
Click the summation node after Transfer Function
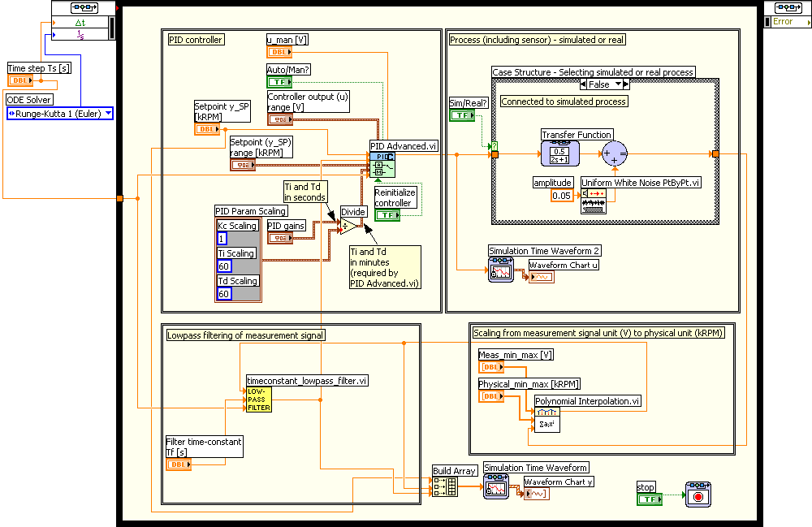click(x=615, y=153)
